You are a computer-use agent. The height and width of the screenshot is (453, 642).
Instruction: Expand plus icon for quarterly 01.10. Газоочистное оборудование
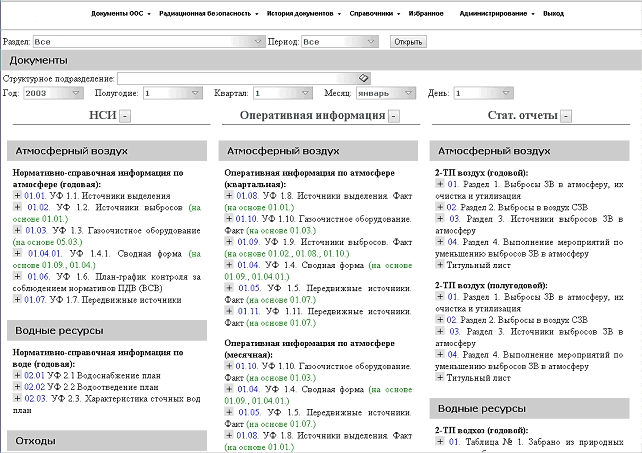tap(229, 218)
